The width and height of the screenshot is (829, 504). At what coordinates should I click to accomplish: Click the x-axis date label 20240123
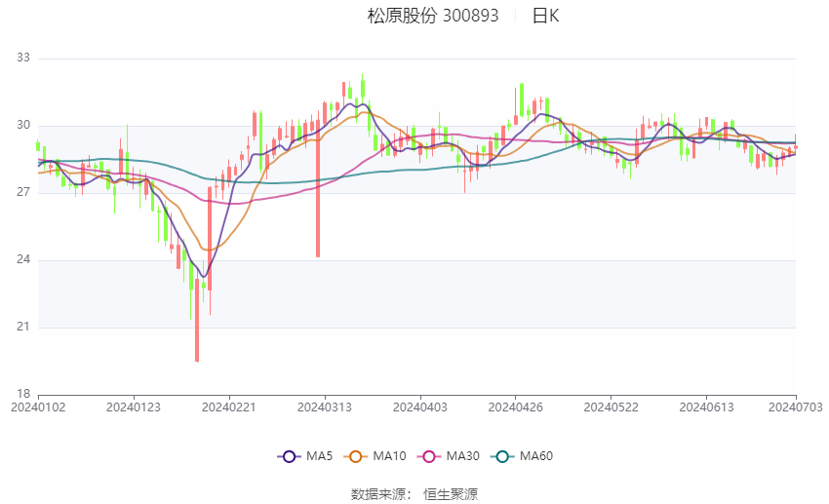tap(134, 407)
